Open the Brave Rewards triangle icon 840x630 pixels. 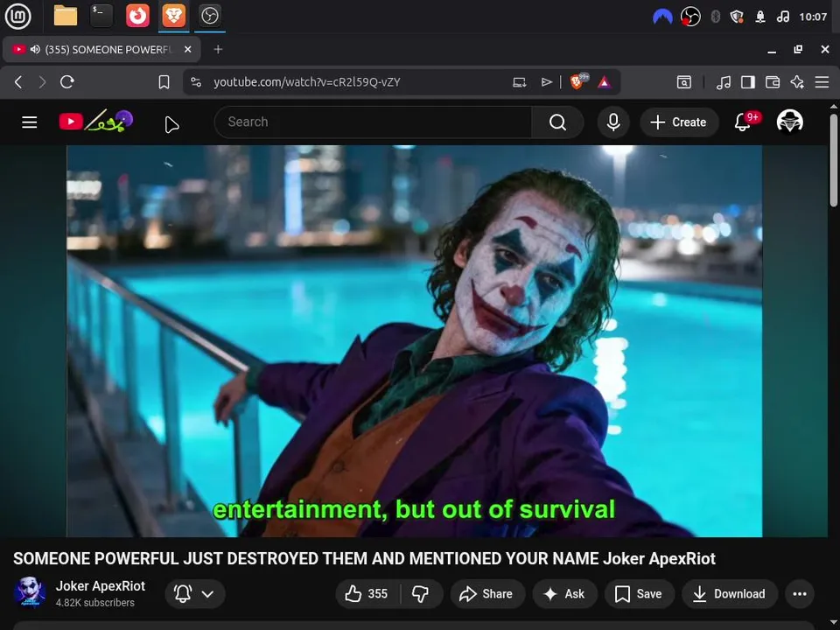tap(604, 82)
